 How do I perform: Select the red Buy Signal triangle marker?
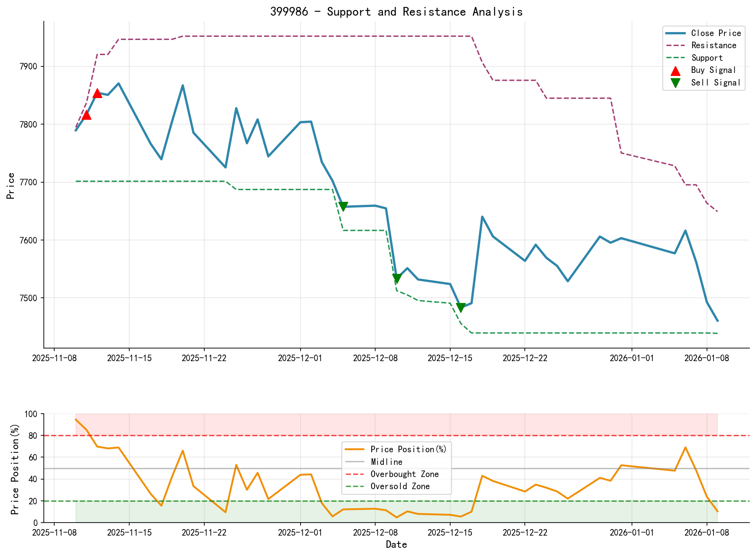click(x=675, y=70)
